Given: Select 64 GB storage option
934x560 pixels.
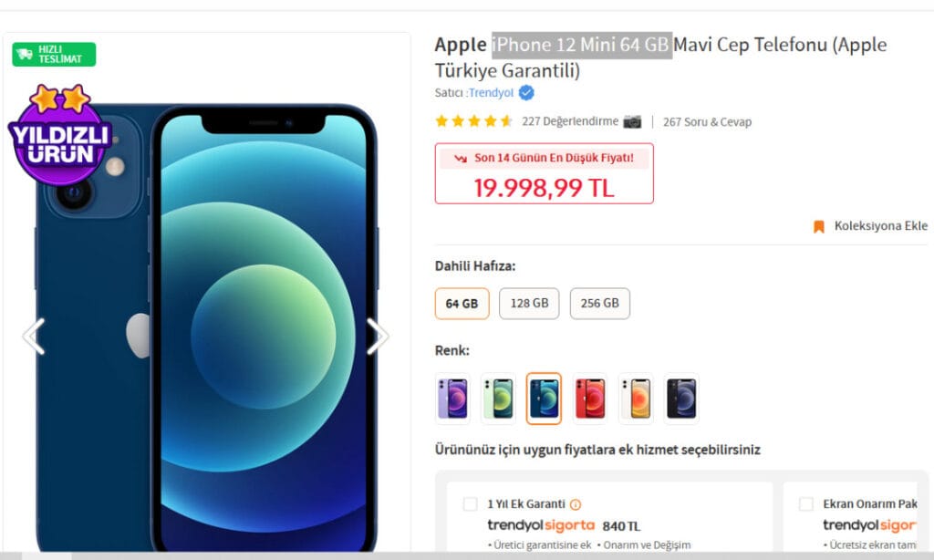Looking at the screenshot, I should (462, 304).
